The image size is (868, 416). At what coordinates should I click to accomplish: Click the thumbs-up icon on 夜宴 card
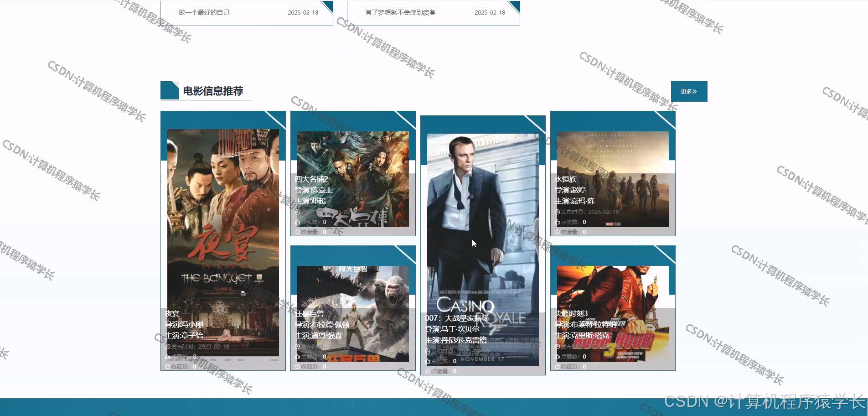tap(167, 357)
